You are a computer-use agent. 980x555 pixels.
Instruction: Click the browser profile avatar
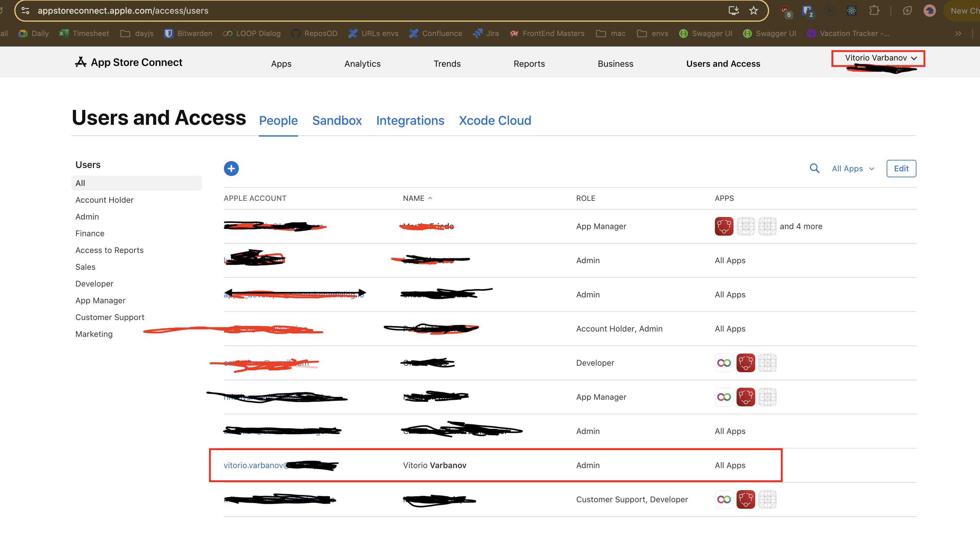tap(929, 11)
